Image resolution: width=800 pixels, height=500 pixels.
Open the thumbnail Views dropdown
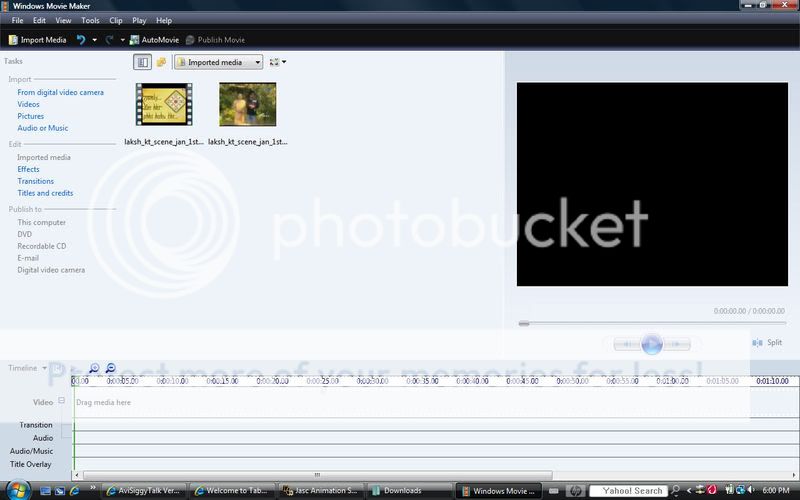point(278,62)
